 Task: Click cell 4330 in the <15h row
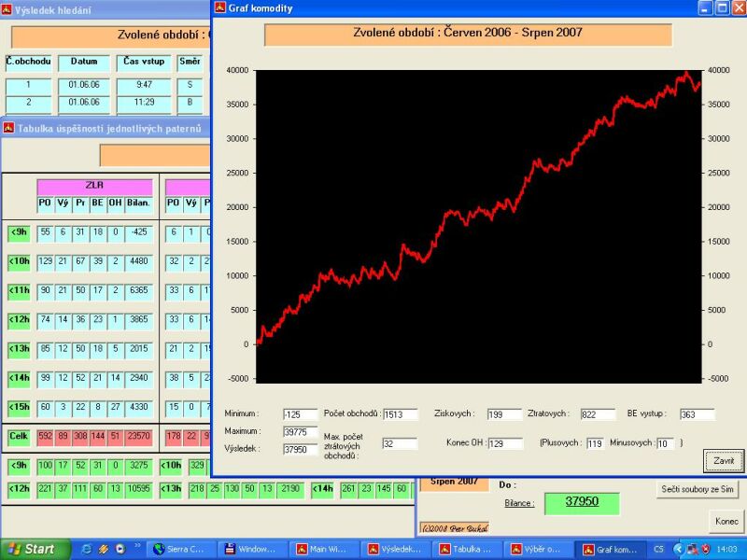(138, 407)
